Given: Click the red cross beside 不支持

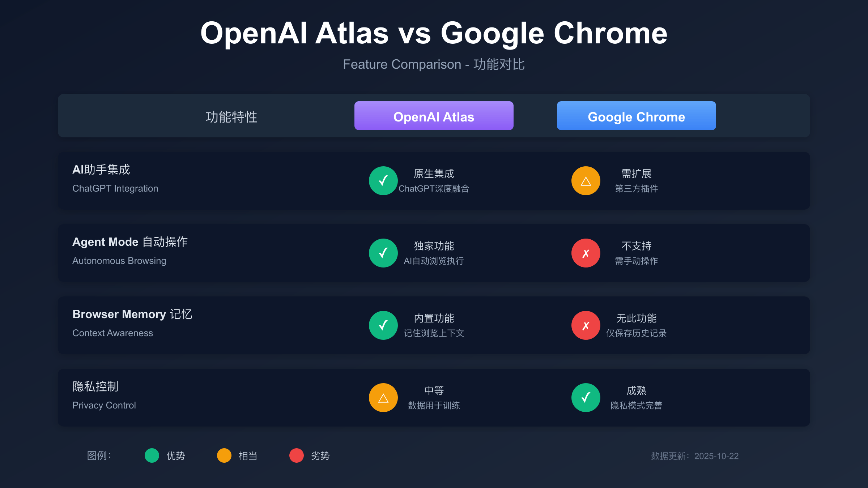Looking at the screenshot, I should pyautogui.click(x=586, y=253).
